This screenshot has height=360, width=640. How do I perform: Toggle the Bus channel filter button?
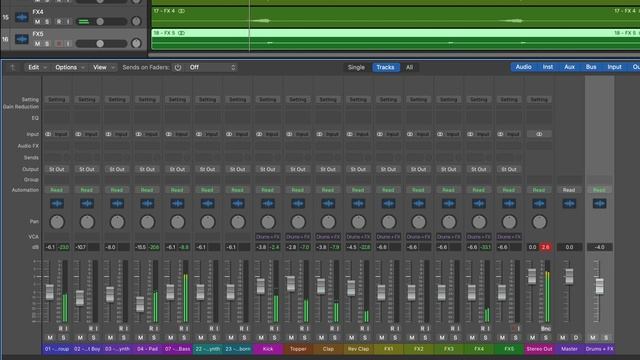click(591, 67)
